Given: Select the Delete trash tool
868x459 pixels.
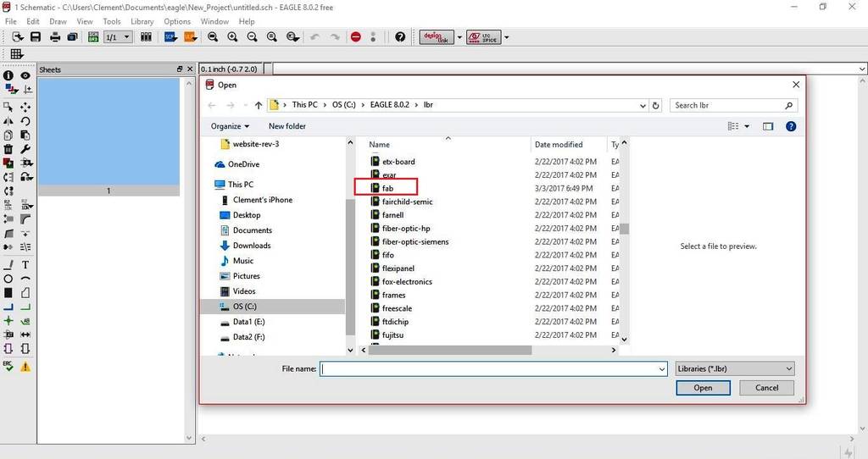Looking at the screenshot, I should 8,149.
